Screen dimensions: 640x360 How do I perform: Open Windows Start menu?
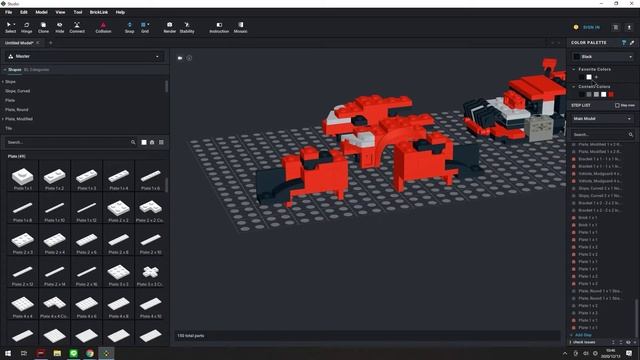click(x=8, y=353)
